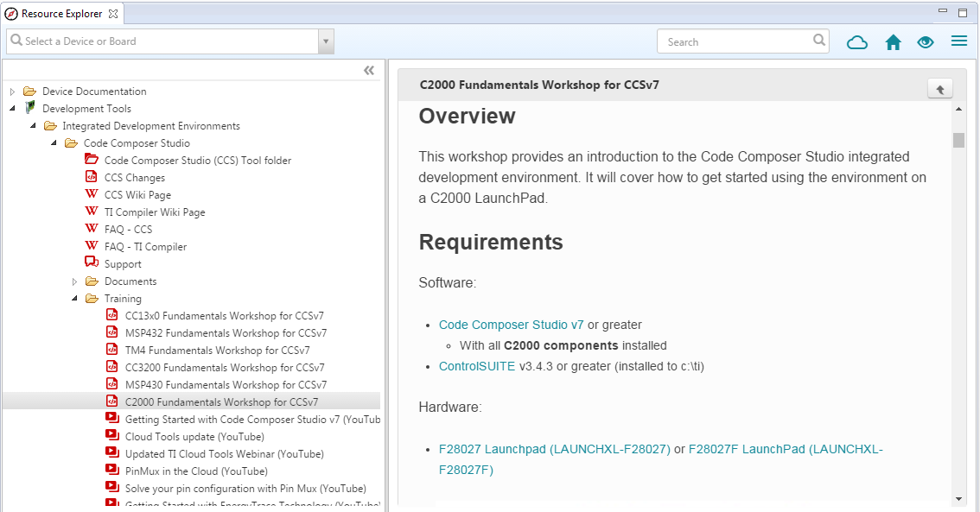Open the Select a Device or Board dropdown arrow
The image size is (980, 512).
pos(326,41)
